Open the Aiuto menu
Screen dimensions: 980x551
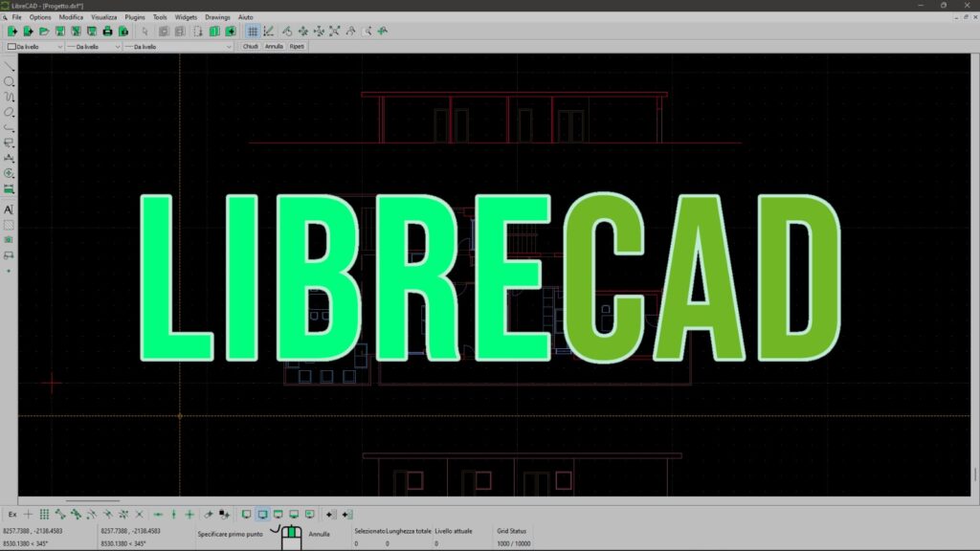(x=246, y=17)
